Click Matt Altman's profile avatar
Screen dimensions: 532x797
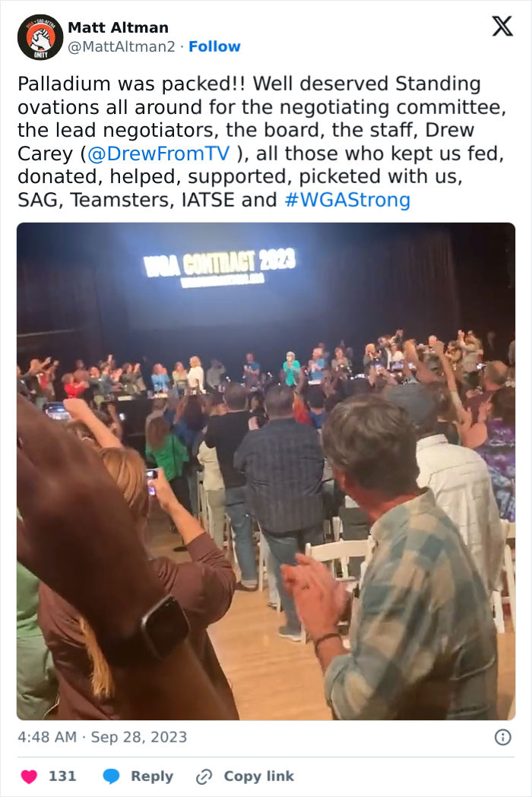[x=40, y=37]
